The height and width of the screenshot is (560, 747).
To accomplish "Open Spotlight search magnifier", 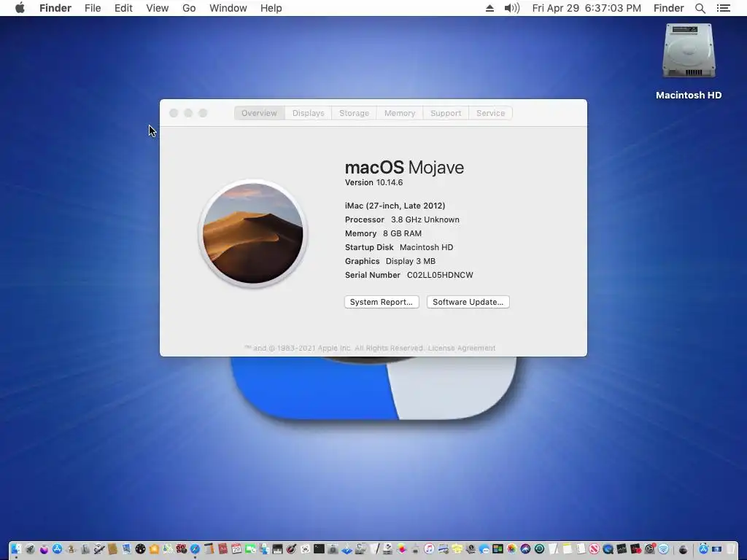I will (700, 8).
